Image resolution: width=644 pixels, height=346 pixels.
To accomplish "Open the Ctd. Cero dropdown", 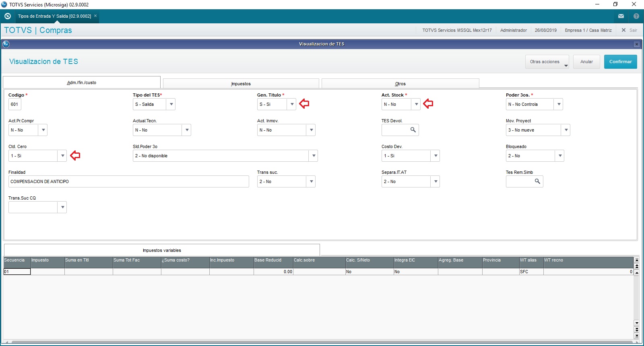I will pyautogui.click(x=62, y=156).
